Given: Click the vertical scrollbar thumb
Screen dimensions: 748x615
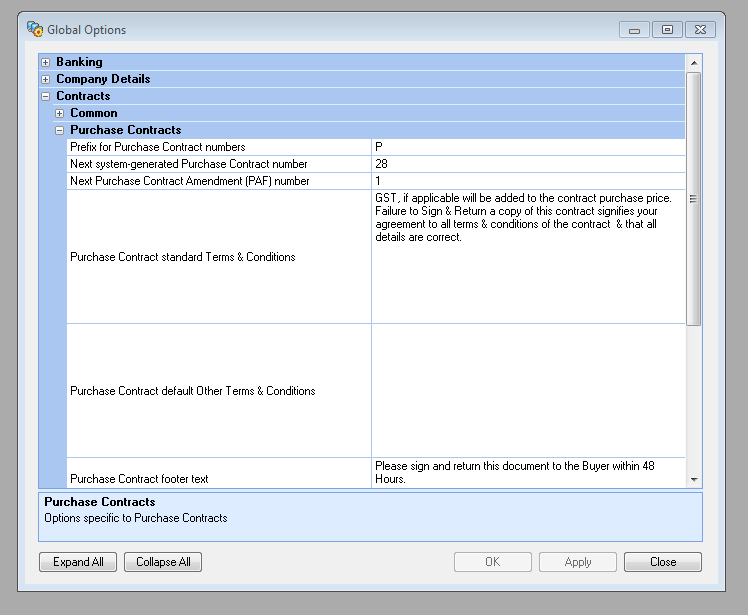Looking at the screenshot, I should (694, 199).
